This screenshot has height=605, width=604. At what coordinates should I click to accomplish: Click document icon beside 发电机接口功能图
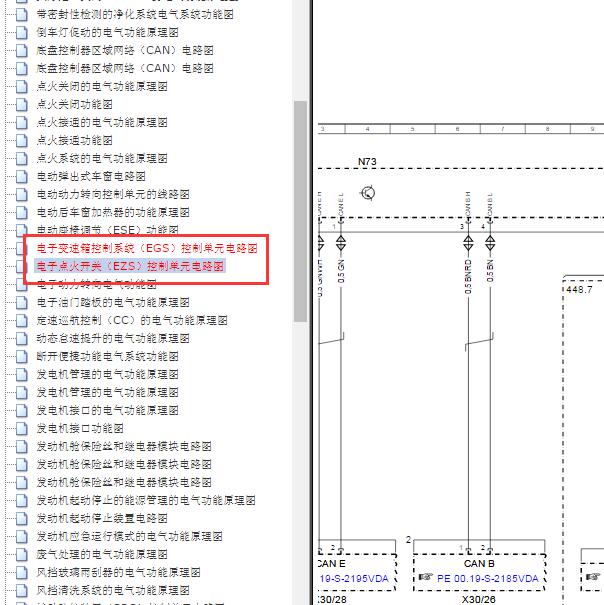click(x=22, y=429)
